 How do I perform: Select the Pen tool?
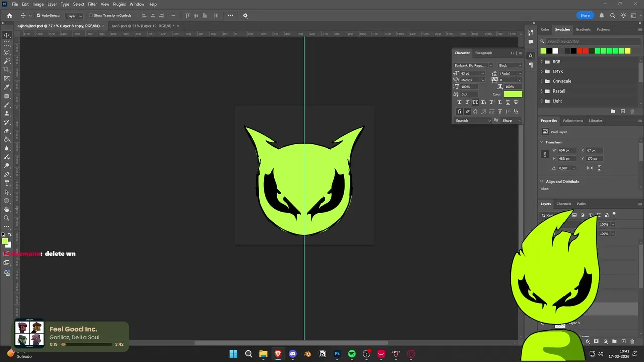coord(7,174)
